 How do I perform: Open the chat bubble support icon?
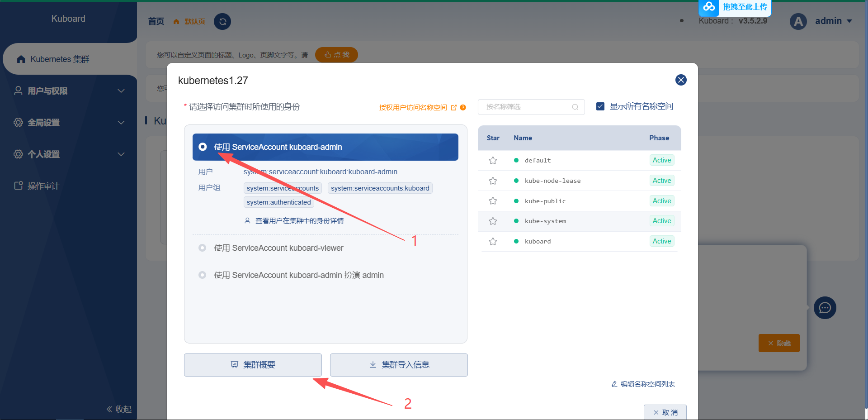coord(825,308)
